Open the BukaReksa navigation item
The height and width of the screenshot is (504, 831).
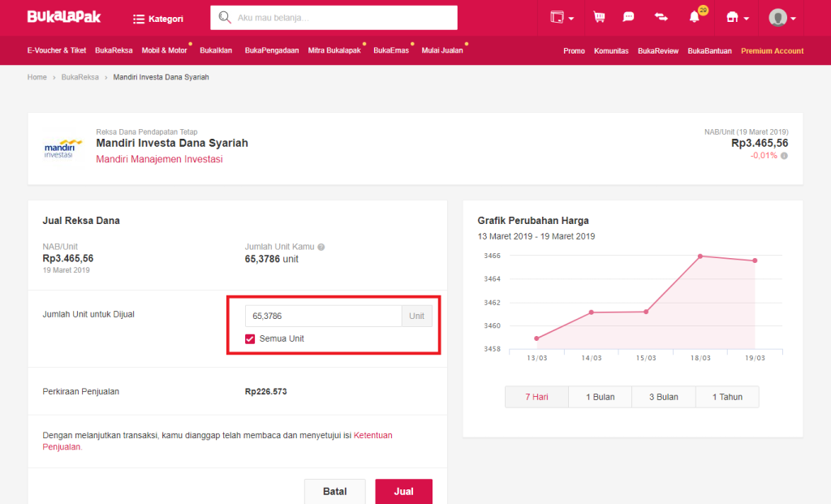click(114, 50)
